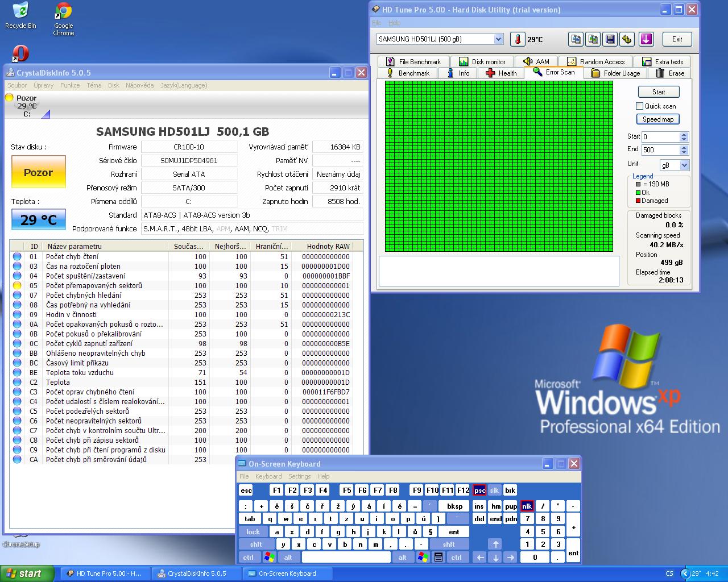Enable Quick scan checkbox
The height and width of the screenshot is (582, 728).
pyautogui.click(x=639, y=106)
